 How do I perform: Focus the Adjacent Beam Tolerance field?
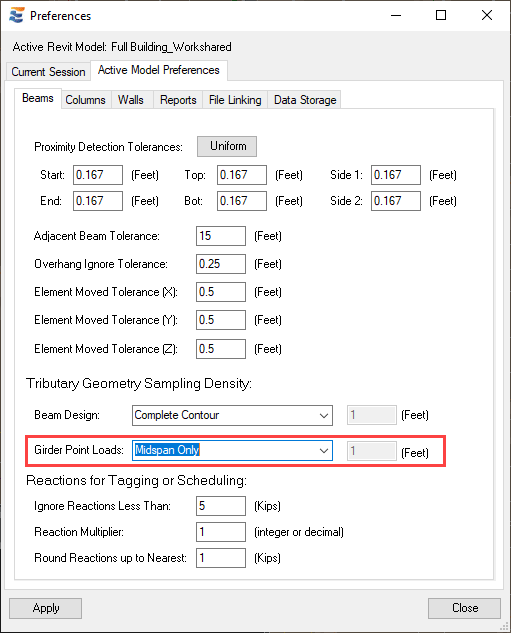[x=221, y=236]
